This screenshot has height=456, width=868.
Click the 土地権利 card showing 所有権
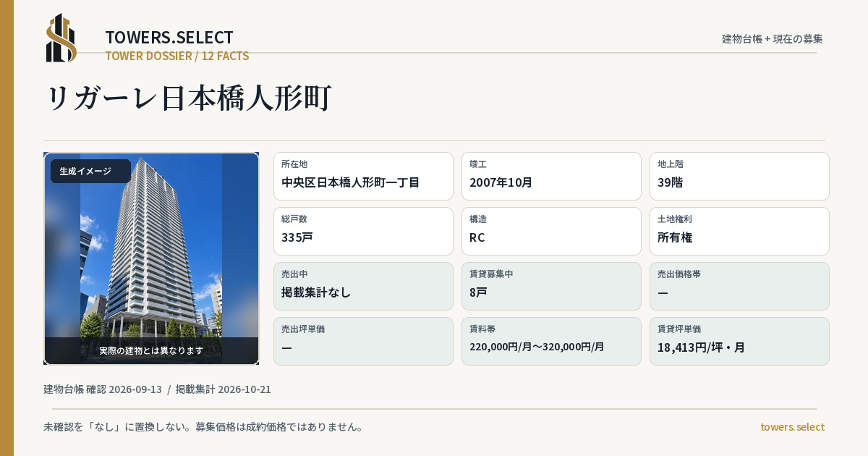click(x=739, y=231)
